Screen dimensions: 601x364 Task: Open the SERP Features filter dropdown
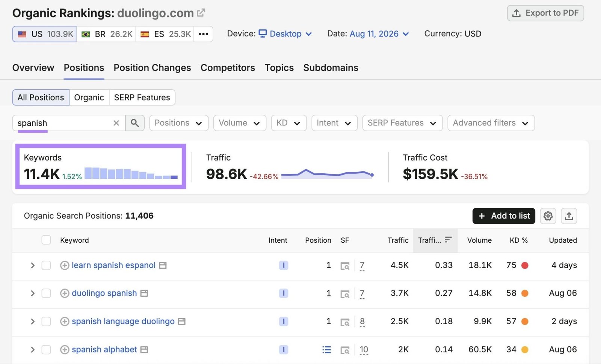click(402, 123)
